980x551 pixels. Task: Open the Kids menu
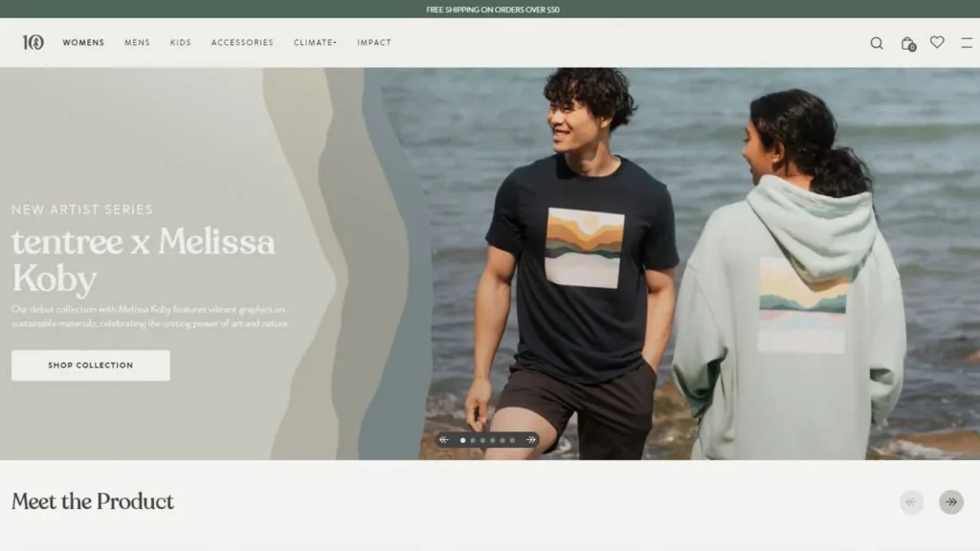point(181,42)
